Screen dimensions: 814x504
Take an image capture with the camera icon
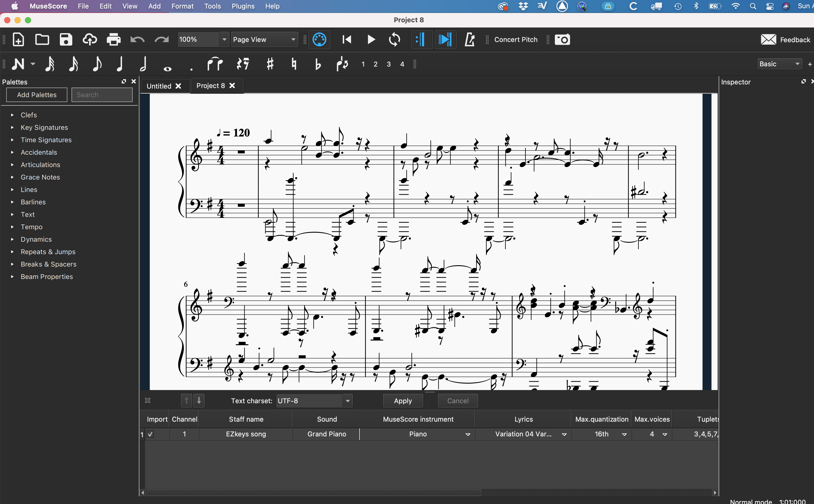[x=562, y=40]
